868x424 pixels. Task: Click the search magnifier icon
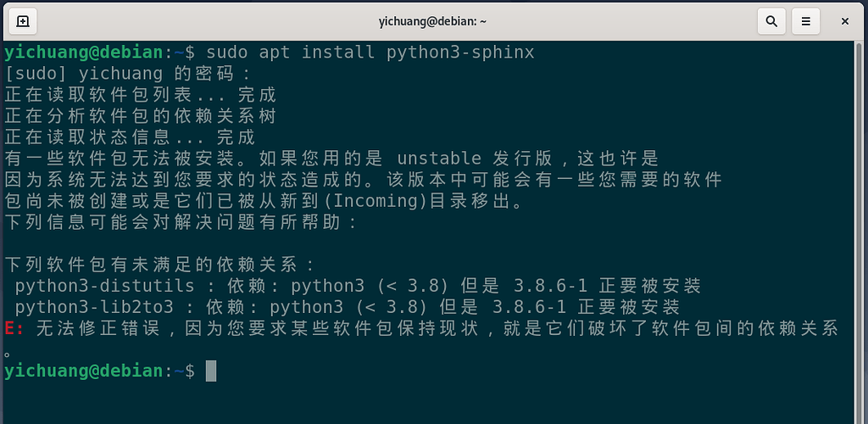point(771,21)
